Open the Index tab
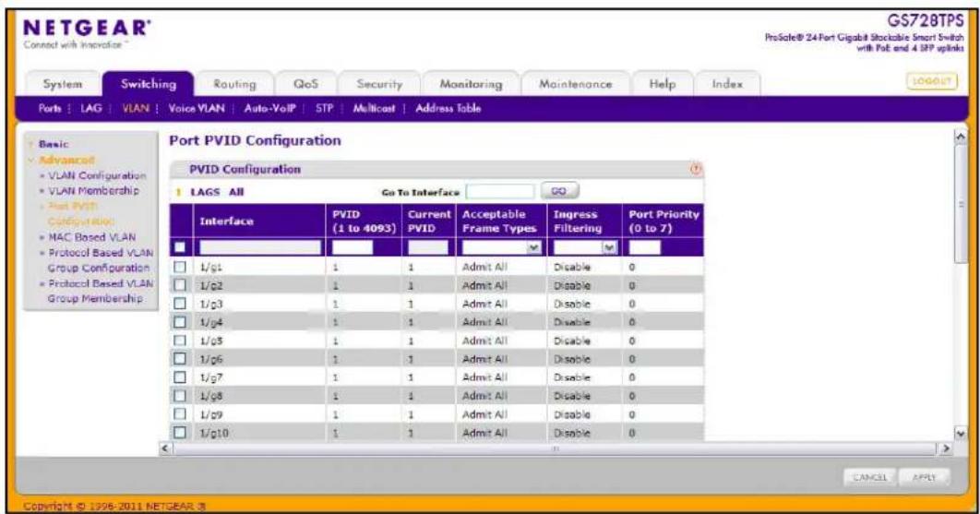Image resolution: width=980 pixels, height=514 pixels. point(727,84)
